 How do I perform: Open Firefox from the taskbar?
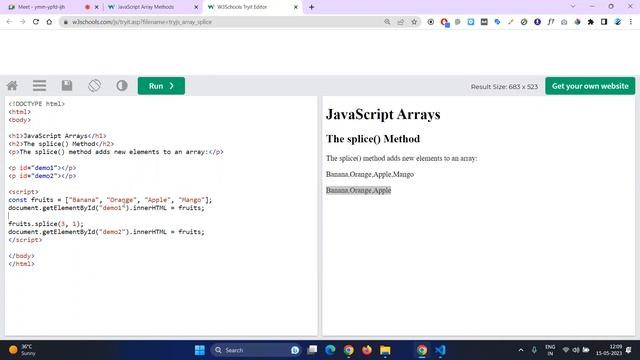[367, 350]
